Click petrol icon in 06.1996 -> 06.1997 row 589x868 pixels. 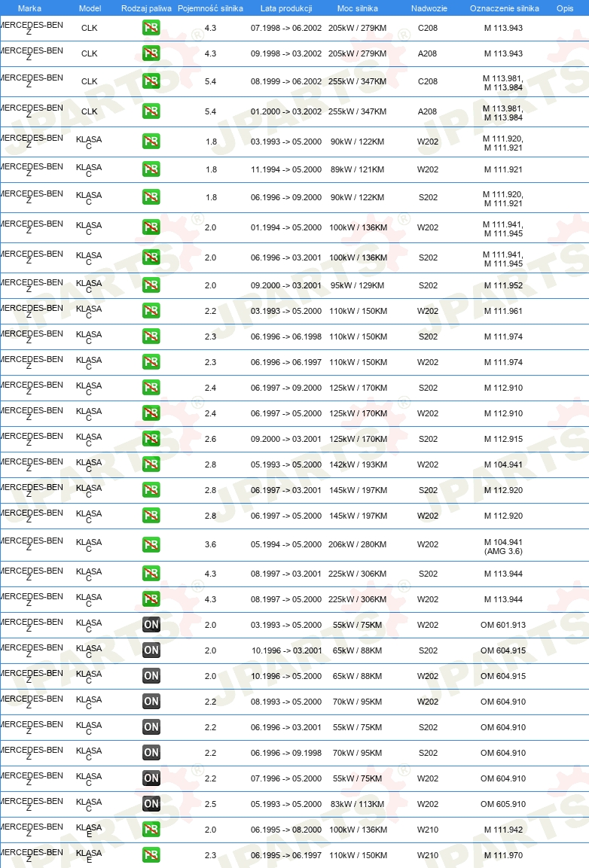[151, 361]
